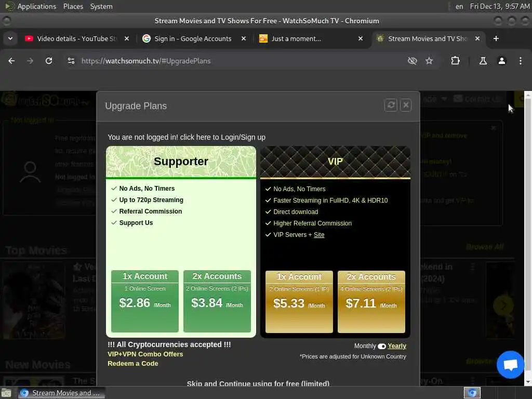Close the Google Accounts tab
This screenshot has height=399, width=532.
click(243, 38)
